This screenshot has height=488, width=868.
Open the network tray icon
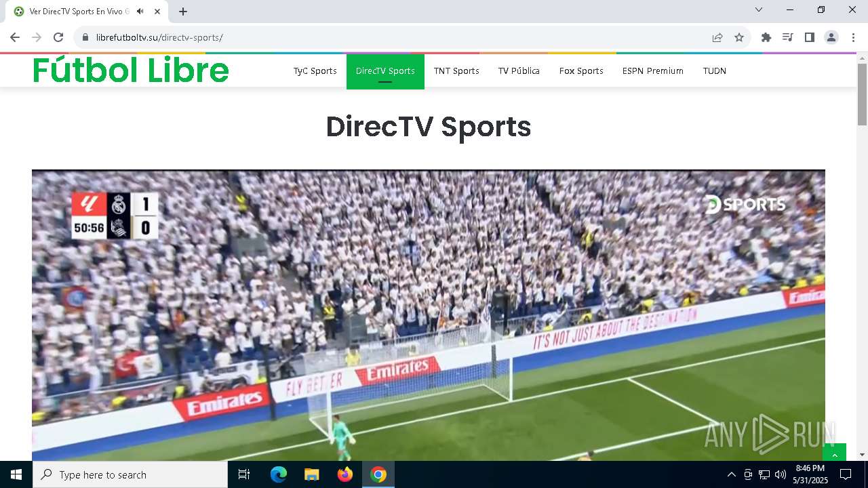tap(764, 474)
